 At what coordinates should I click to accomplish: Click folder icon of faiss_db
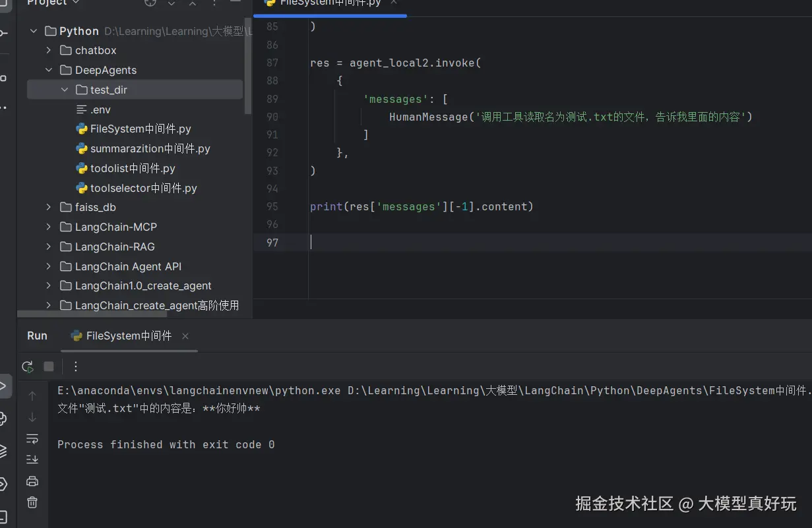[x=65, y=208]
